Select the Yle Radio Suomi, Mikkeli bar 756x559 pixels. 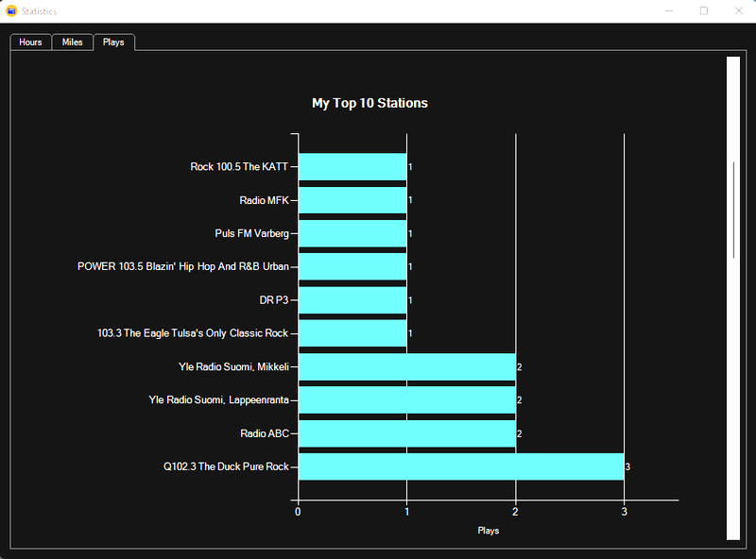[x=406, y=366]
